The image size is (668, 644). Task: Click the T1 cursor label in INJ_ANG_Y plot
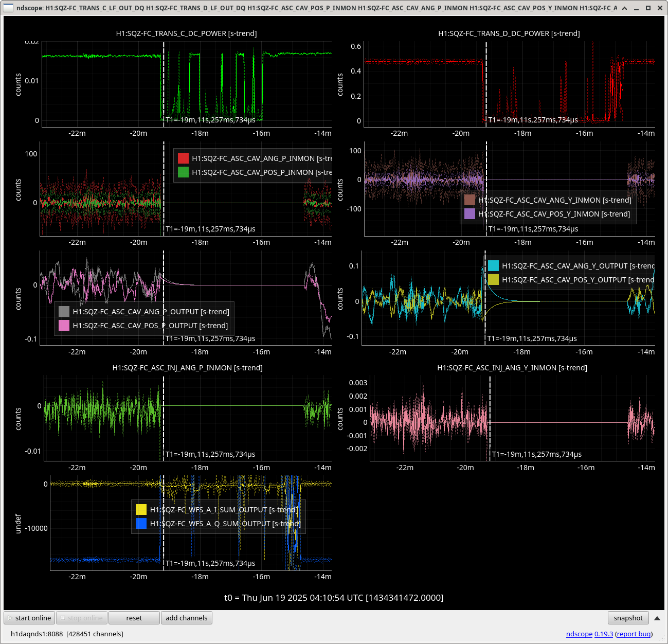coord(537,454)
